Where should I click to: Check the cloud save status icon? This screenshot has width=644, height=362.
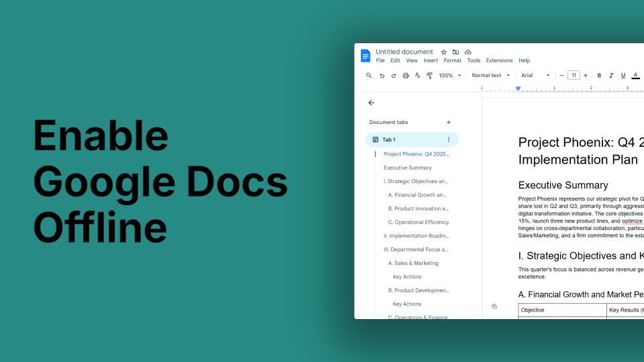tap(468, 52)
